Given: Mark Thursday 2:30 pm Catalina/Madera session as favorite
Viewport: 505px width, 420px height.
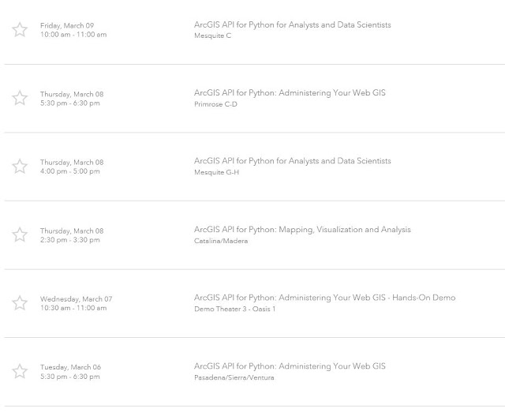Looking at the screenshot, I should [20, 234].
